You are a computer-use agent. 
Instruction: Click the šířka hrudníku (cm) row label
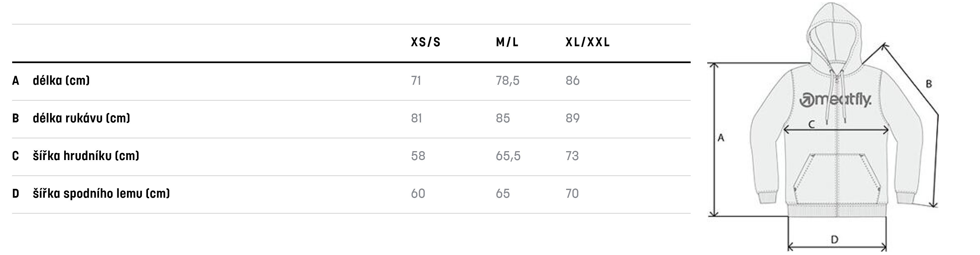point(86,156)
